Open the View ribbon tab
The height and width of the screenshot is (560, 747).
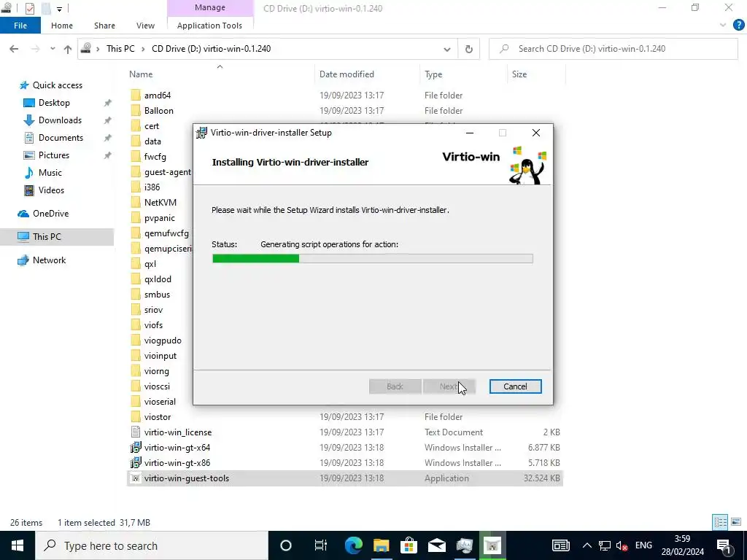pyautogui.click(x=145, y=26)
